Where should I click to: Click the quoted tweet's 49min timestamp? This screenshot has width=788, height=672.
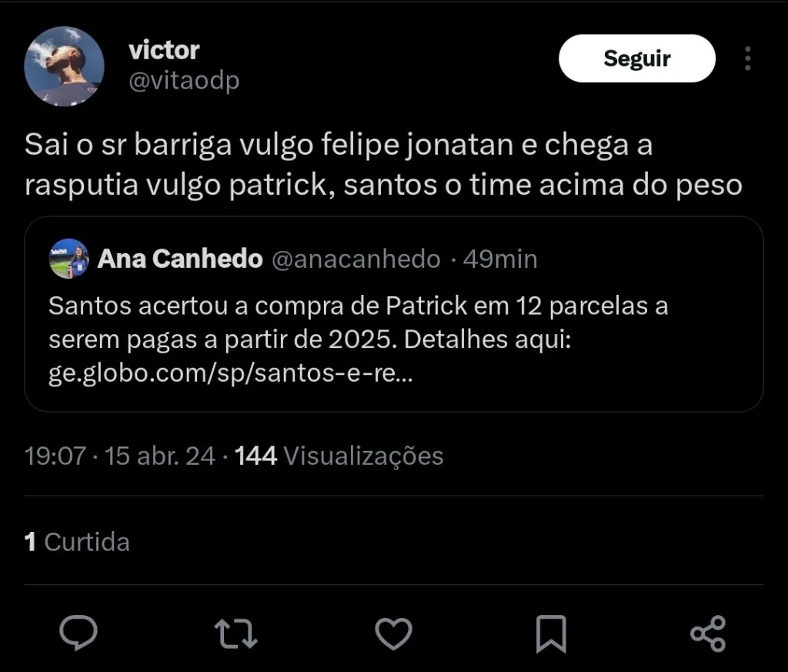click(x=500, y=259)
